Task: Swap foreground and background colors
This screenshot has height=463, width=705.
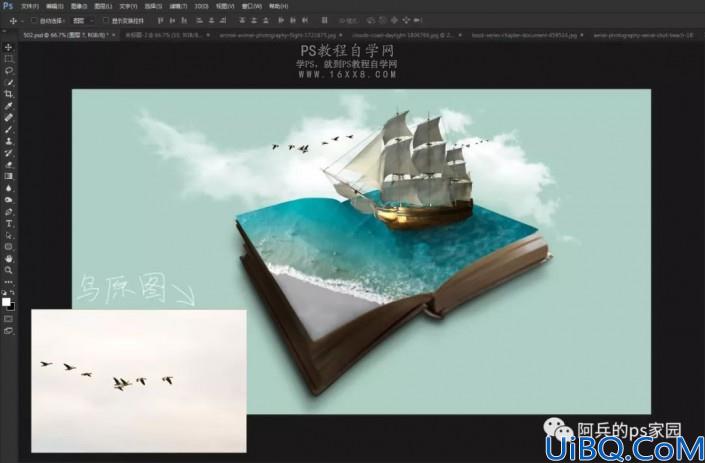Action: pyautogui.click(x=12, y=292)
